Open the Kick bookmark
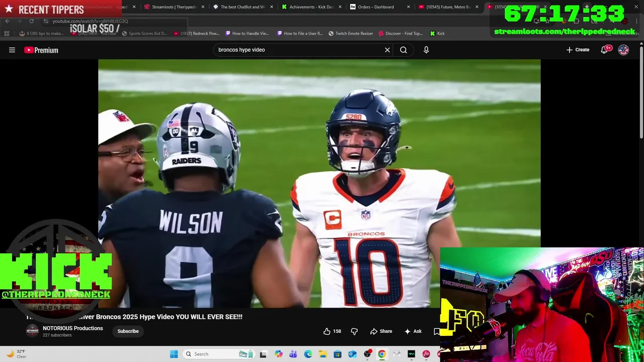644x362 pixels. coord(437,33)
